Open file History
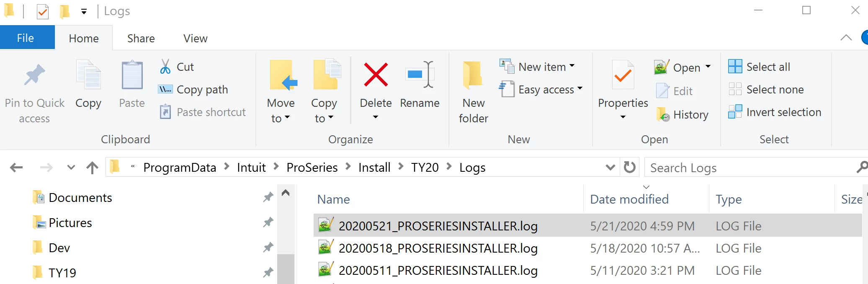The width and height of the screenshot is (868, 284). point(683,114)
